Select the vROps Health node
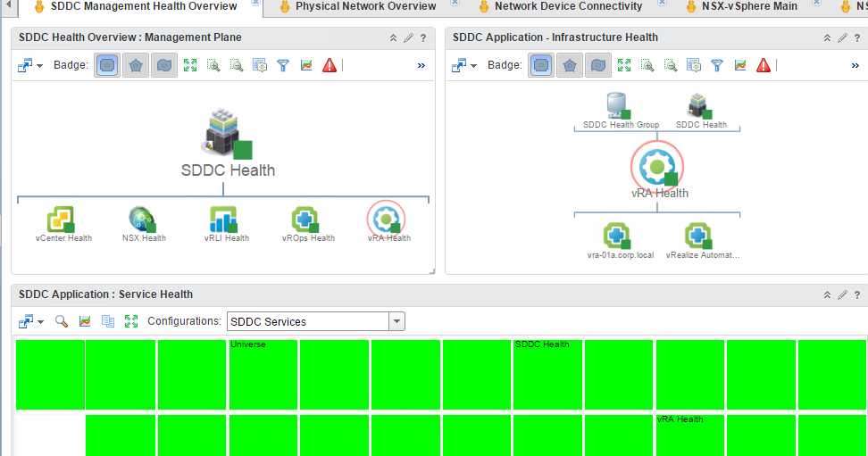The image size is (868, 456). pyautogui.click(x=306, y=219)
